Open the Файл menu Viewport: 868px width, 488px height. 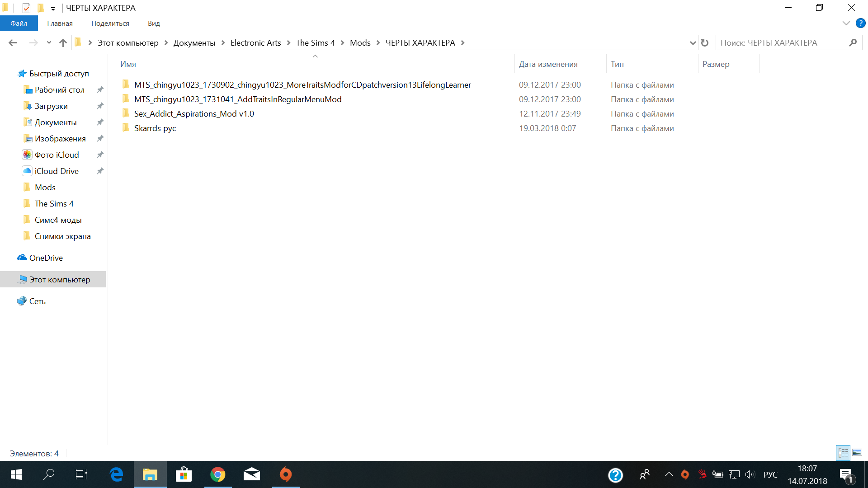19,23
